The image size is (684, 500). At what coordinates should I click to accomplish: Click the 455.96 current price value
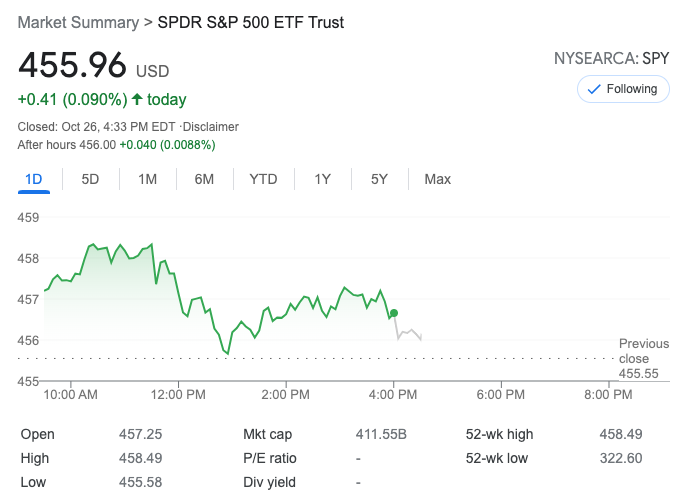72,66
